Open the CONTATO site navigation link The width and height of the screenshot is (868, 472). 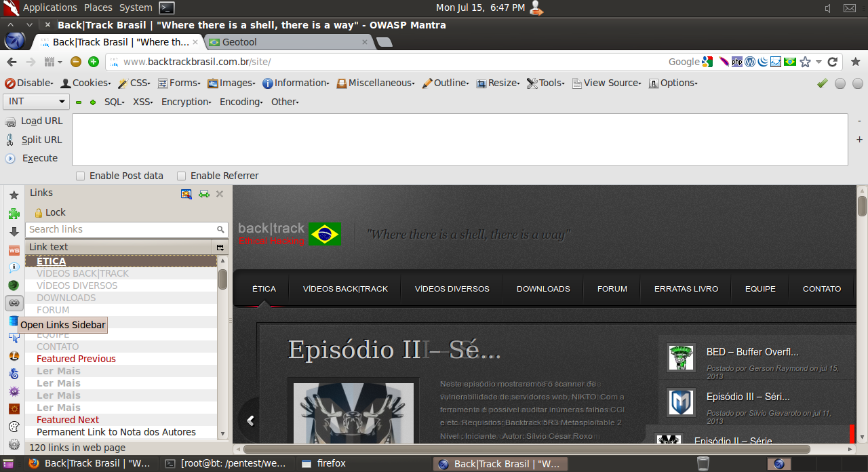pyautogui.click(x=822, y=289)
